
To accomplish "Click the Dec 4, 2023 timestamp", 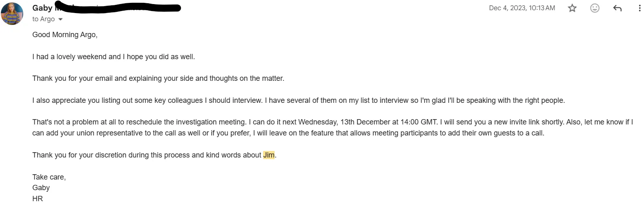I will click(522, 8).
